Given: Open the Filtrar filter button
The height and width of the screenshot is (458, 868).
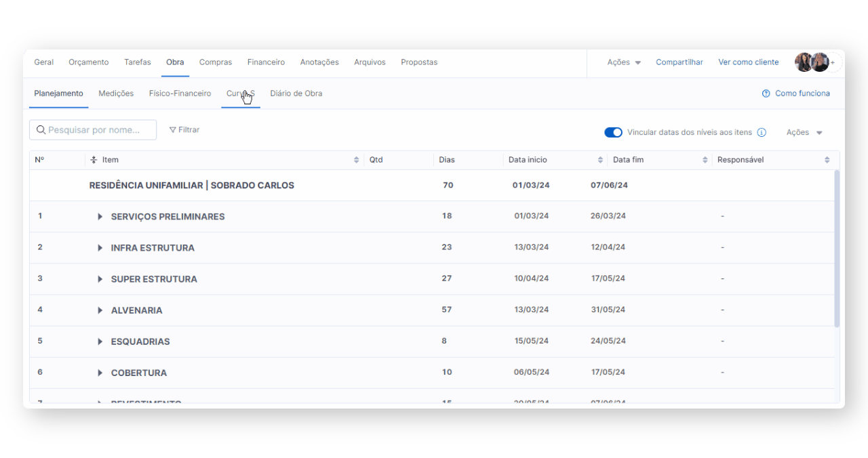Looking at the screenshot, I should (x=184, y=130).
